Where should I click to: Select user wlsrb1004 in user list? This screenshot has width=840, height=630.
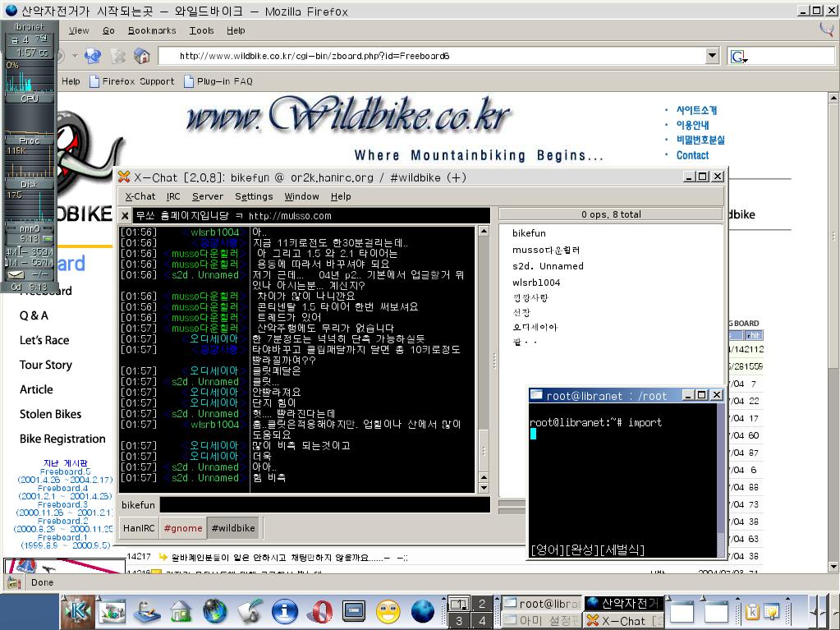(x=536, y=283)
